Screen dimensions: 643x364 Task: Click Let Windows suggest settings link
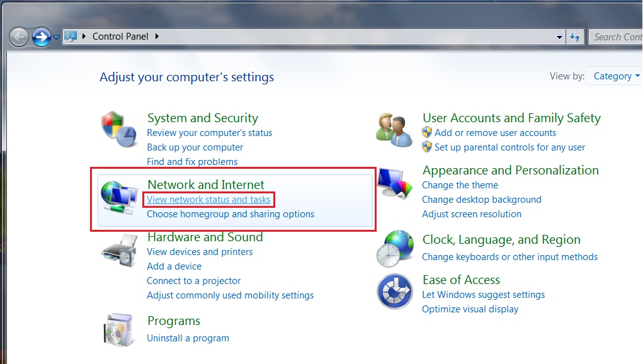click(x=484, y=295)
